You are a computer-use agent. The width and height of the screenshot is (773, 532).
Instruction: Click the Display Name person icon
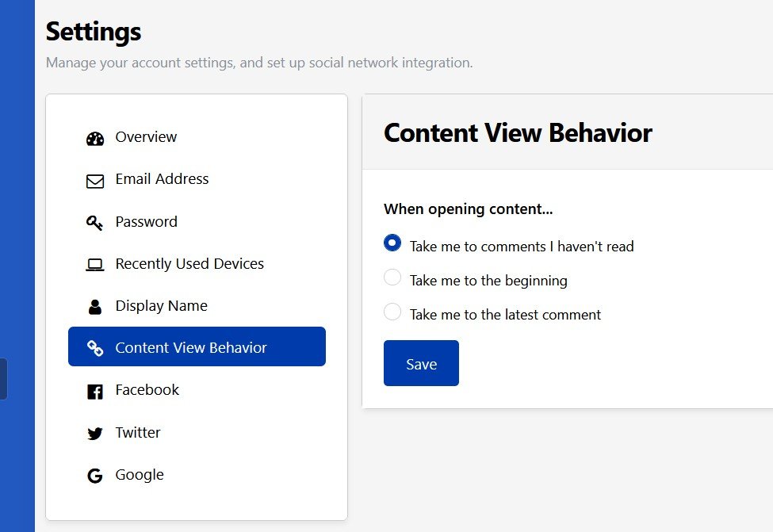[x=95, y=307]
